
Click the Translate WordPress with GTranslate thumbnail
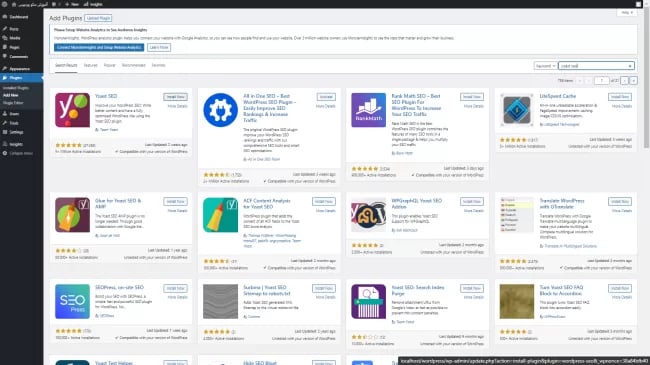517,215
